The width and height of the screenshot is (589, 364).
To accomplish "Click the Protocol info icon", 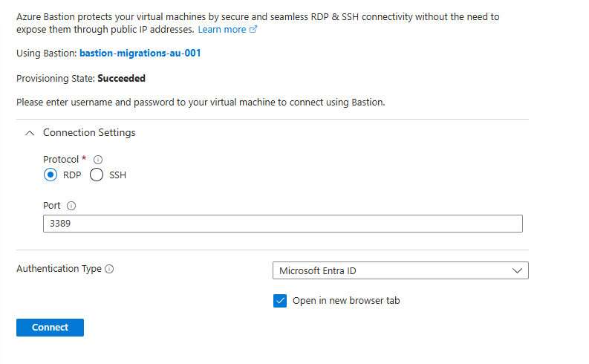I will [98, 160].
